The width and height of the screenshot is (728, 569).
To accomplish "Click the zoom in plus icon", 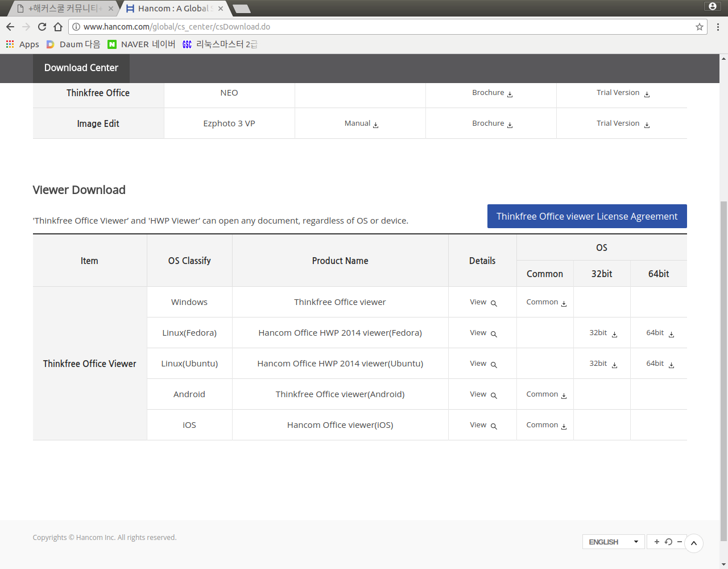I will tap(656, 542).
